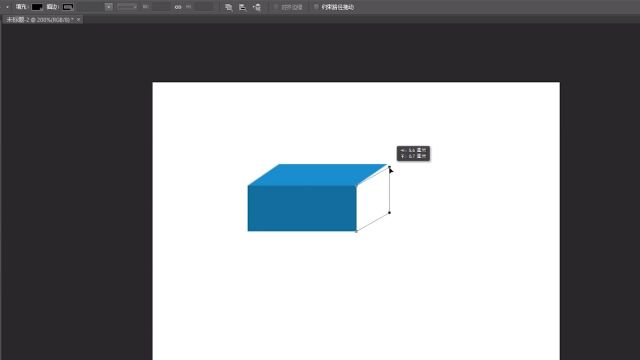The image size is (640, 360).
Task: Click the link width and height icon
Action: (x=178, y=7)
